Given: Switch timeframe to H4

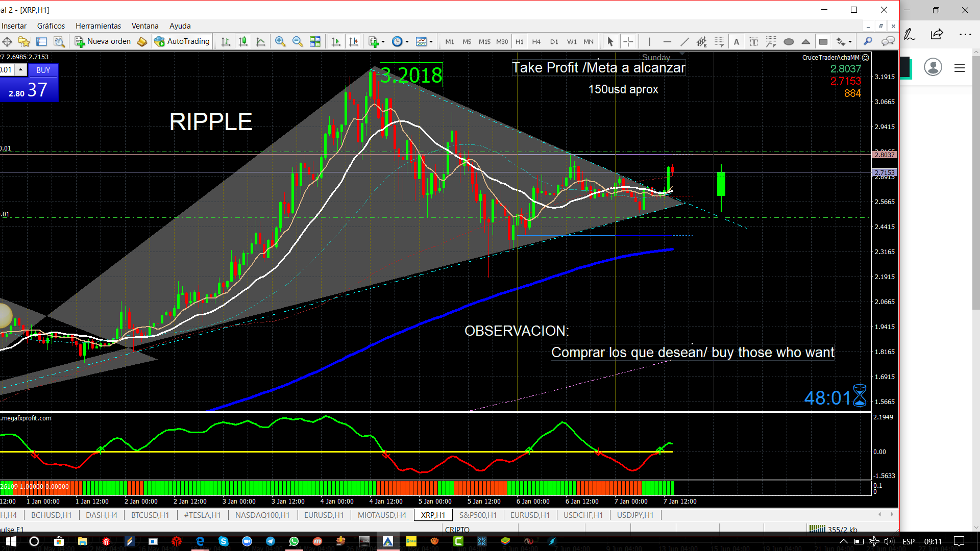Looking at the screenshot, I should point(536,41).
